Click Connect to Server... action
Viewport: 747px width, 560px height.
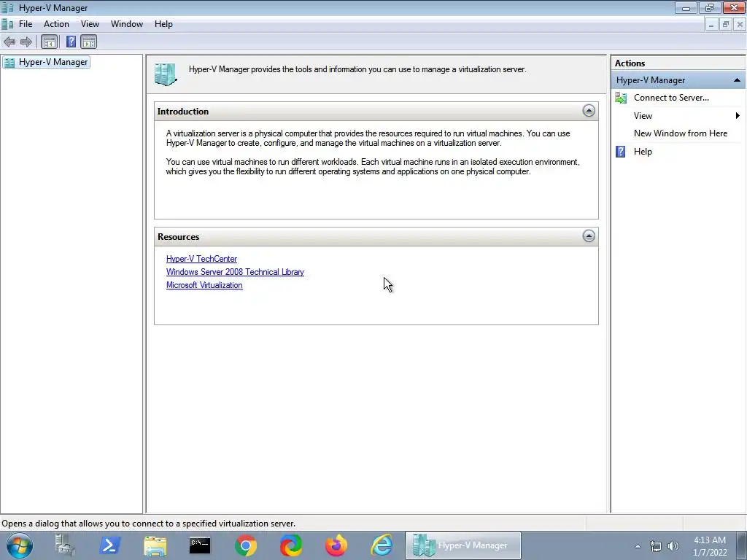pos(671,98)
